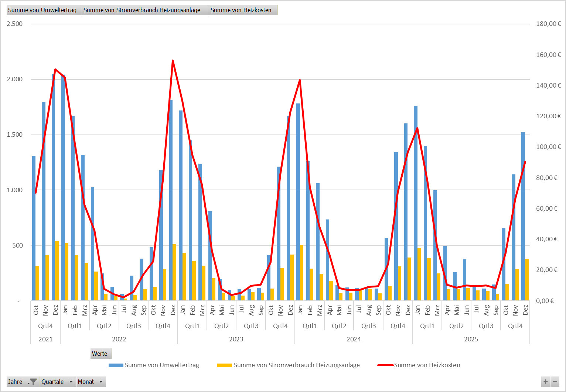Click Summe von Stromverbrauch Heizungsanlage field button
Screen dimensions: 566x392
pos(142,10)
